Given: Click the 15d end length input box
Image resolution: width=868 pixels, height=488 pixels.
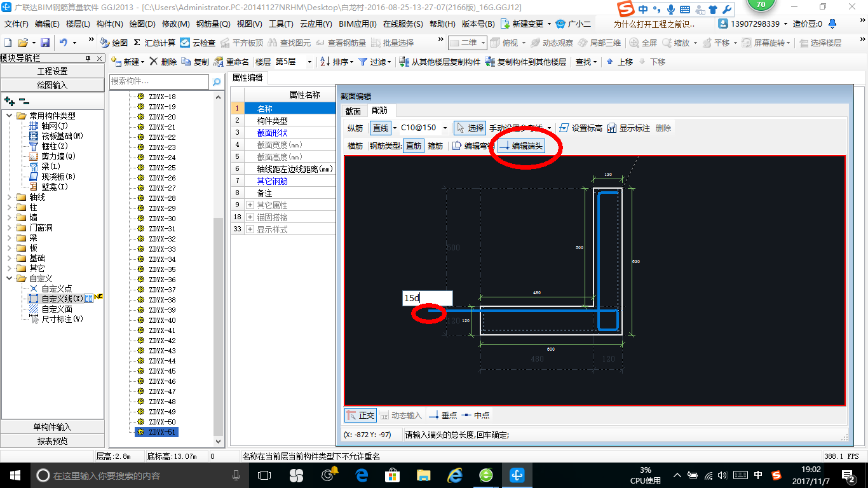Looking at the screenshot, I should (428, 298).
